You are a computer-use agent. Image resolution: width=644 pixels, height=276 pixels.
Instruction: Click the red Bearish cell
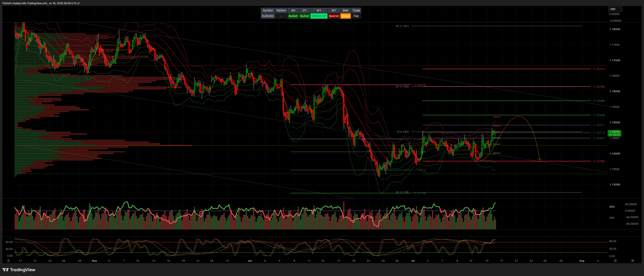point(334,16)
